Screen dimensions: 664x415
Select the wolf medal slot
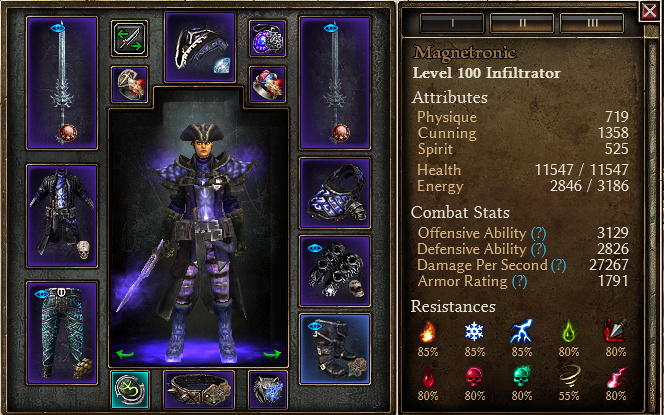coord(268,389)
